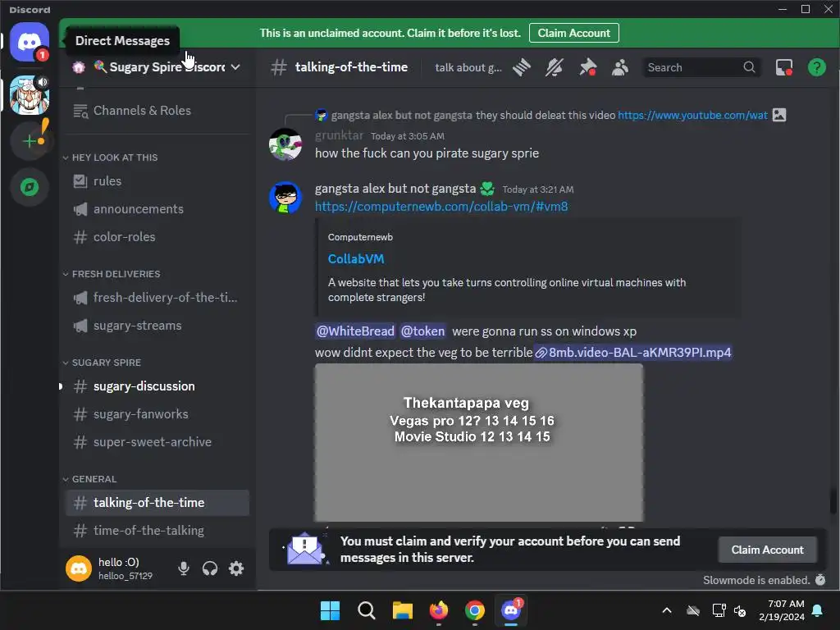
Task: Select the talking-of-the-time channel
Action: coord(157,503)
